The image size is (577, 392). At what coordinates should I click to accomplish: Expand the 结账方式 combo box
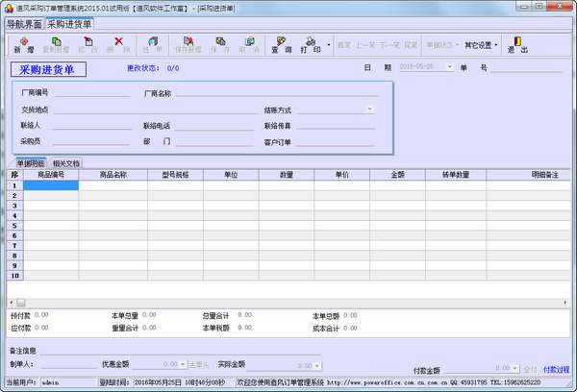[x=369, y=110]
